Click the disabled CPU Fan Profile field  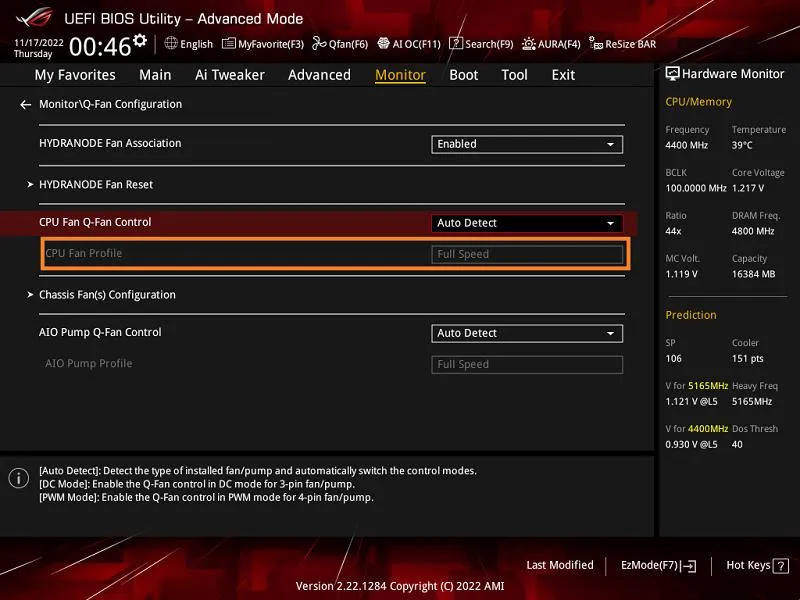[x=527, y=254]
